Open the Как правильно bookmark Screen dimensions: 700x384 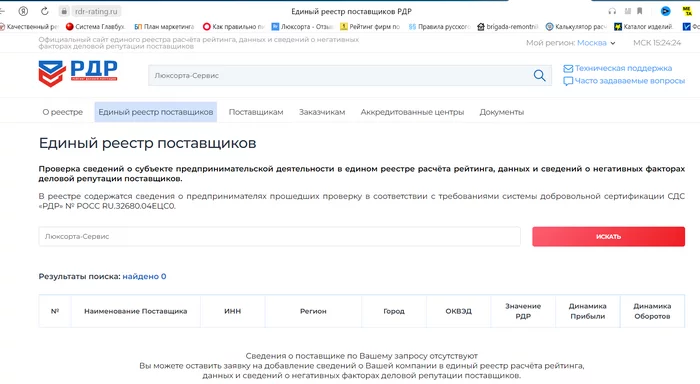click(233, 27)
